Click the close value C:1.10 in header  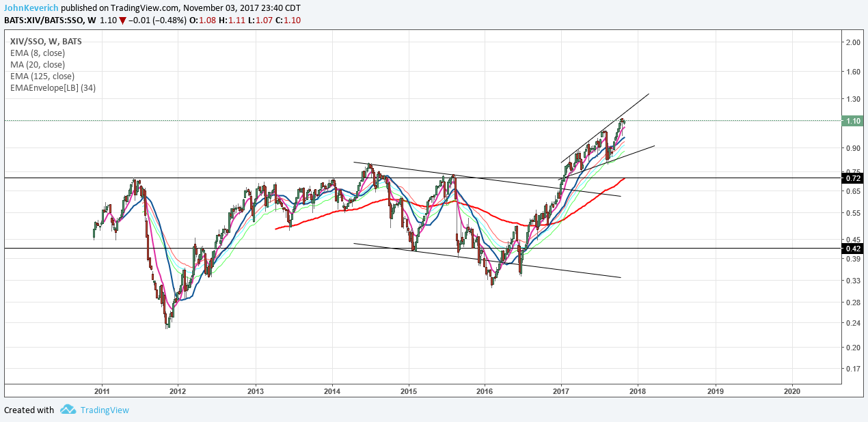pyautogui.click(x=288, y=20)
